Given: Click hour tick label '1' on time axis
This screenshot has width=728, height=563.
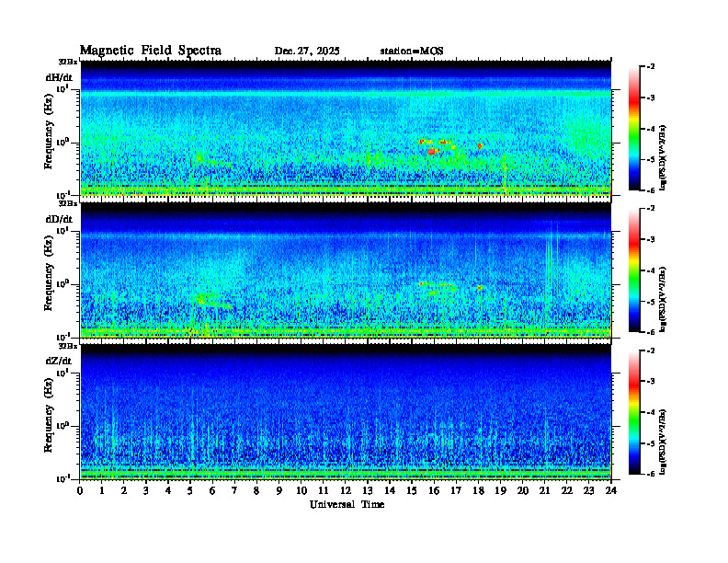Looking at the screenshot, I should coord(102,491).
